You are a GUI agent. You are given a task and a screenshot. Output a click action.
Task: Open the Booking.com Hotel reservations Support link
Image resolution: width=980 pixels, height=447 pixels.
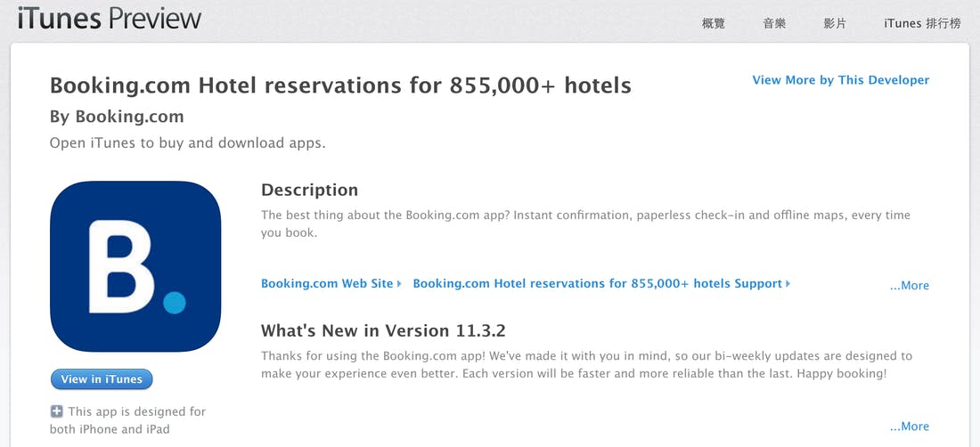click(x=597, y=284)
